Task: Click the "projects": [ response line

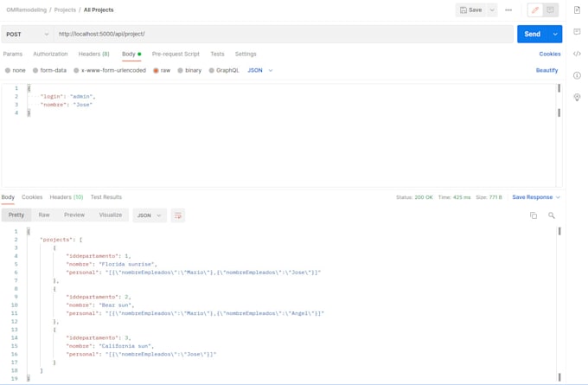Action: pyautogui.click(x=61, y=240)
